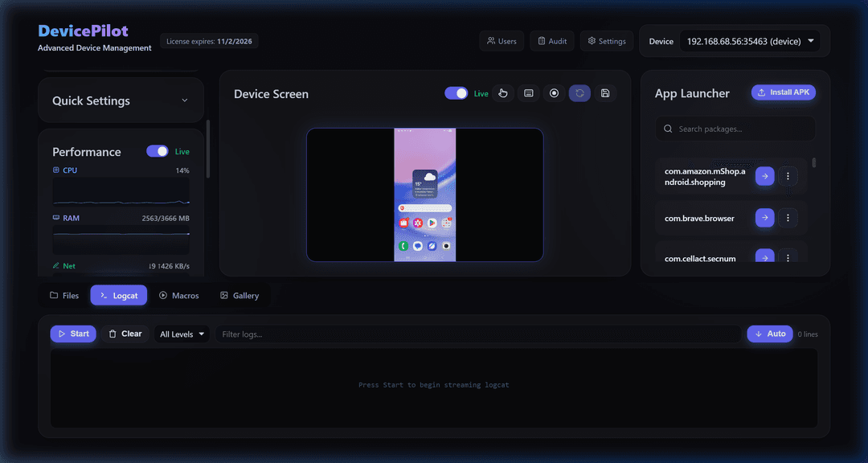Tap the weather widget on the device screen
The width and height of the screenshot is (868, 463).
pos(424,184)
